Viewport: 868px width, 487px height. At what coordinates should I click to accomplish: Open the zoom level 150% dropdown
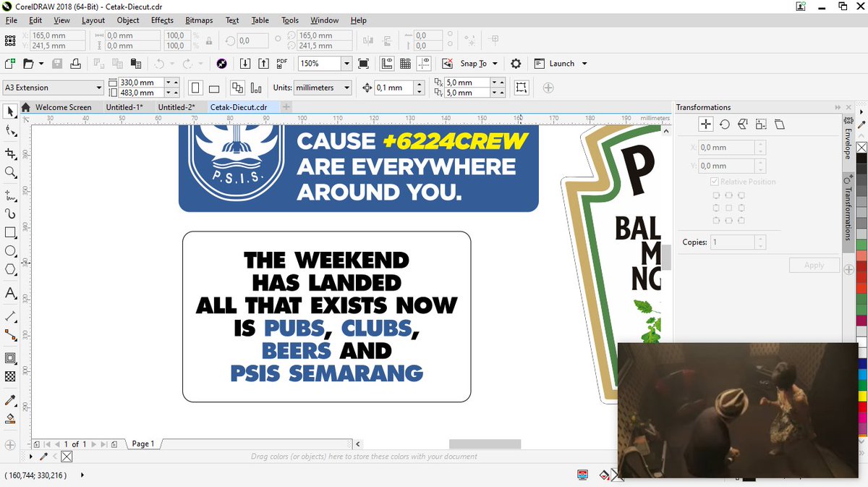pyautogui.click(x=346, y=64)
